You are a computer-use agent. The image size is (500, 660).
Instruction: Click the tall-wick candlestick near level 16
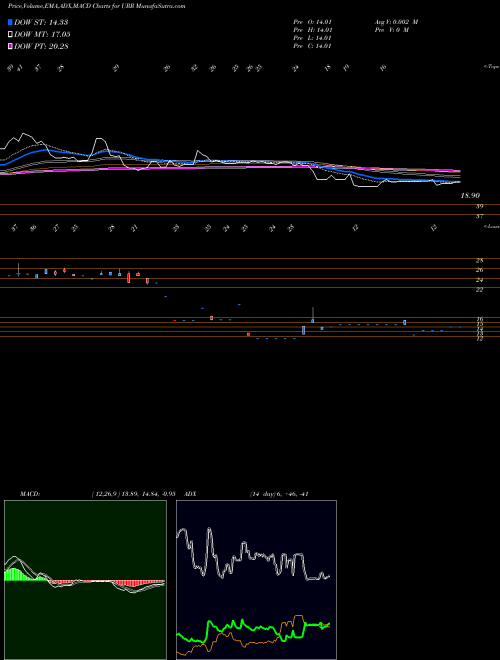click(313, 316)
